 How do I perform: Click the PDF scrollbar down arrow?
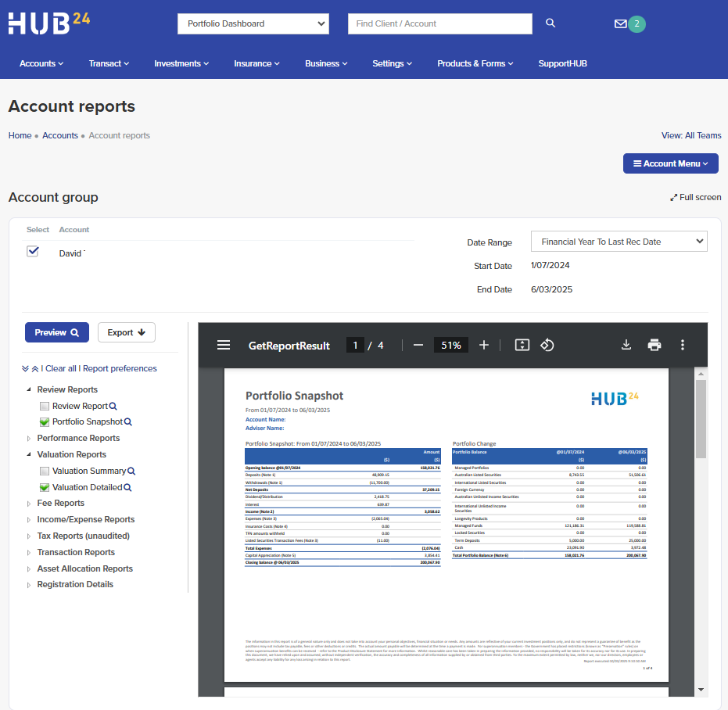click(x=701, y=690)
